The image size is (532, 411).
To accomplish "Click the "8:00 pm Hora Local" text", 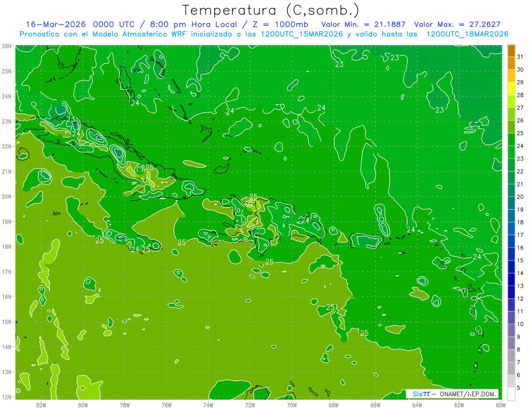I will 193,24.
